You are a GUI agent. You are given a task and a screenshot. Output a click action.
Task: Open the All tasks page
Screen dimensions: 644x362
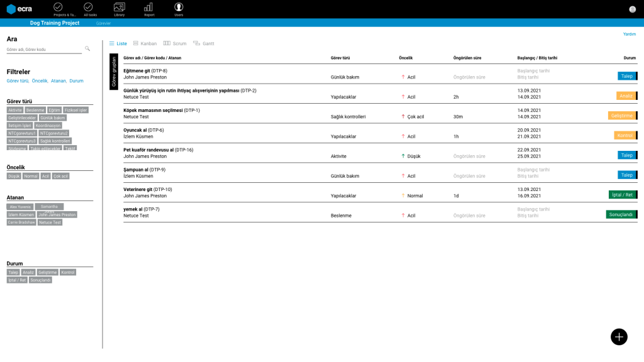pyautogui.click(x=89, y=9)
